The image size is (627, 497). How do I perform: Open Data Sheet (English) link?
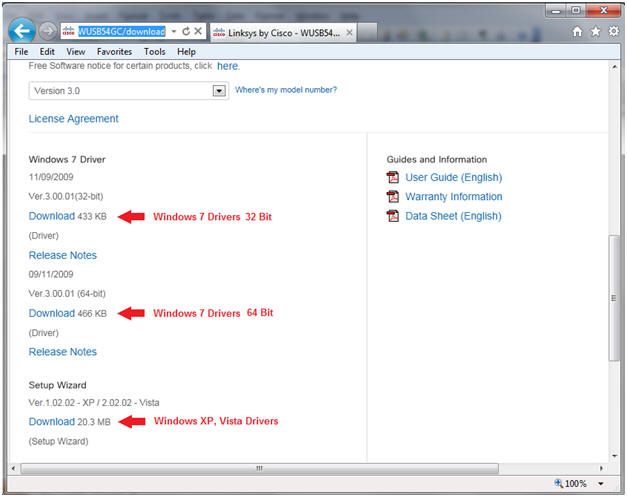453,216
